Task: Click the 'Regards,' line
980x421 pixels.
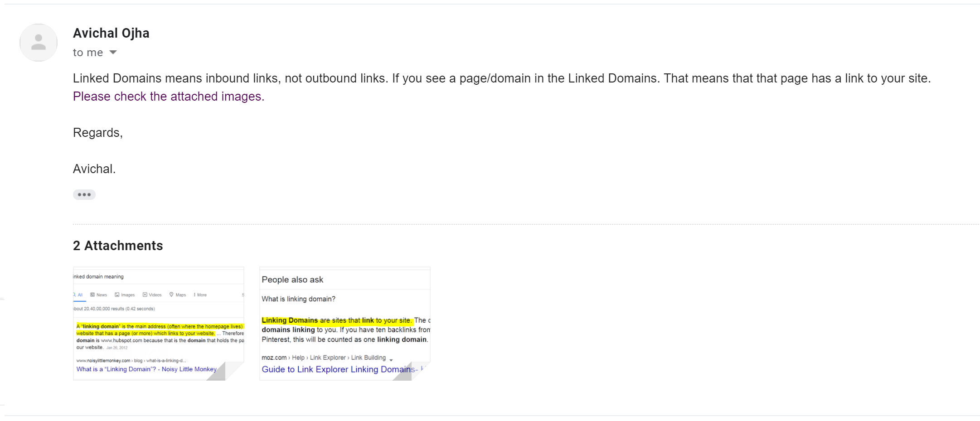Action: pyautogui.click(x=98, y=133)
